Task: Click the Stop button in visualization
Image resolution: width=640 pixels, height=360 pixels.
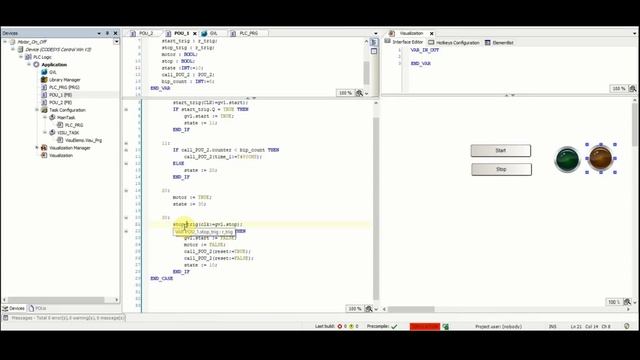Action: (x=501, y=169)
